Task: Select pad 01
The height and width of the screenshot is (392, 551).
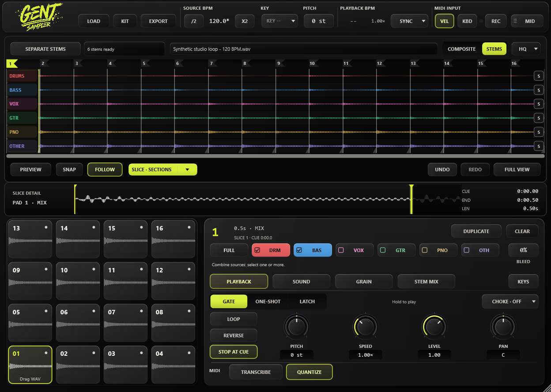Action: pyautogui.click(x=30, y=365)
